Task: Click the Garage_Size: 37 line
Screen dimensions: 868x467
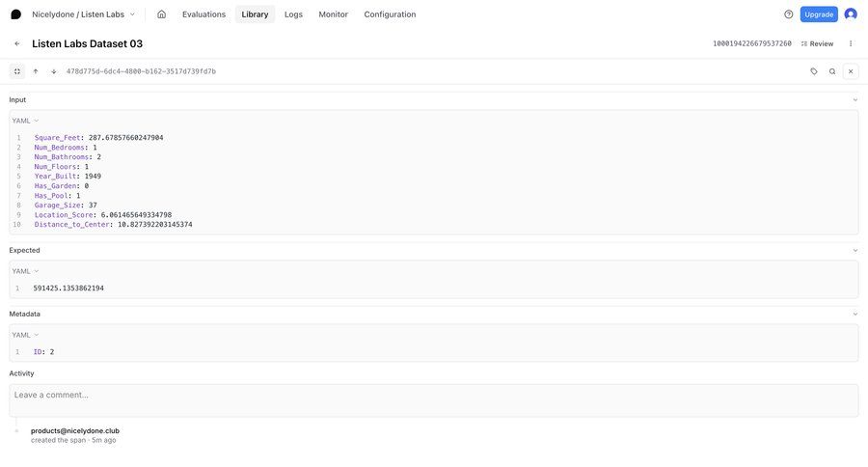Action: (66, 206)
